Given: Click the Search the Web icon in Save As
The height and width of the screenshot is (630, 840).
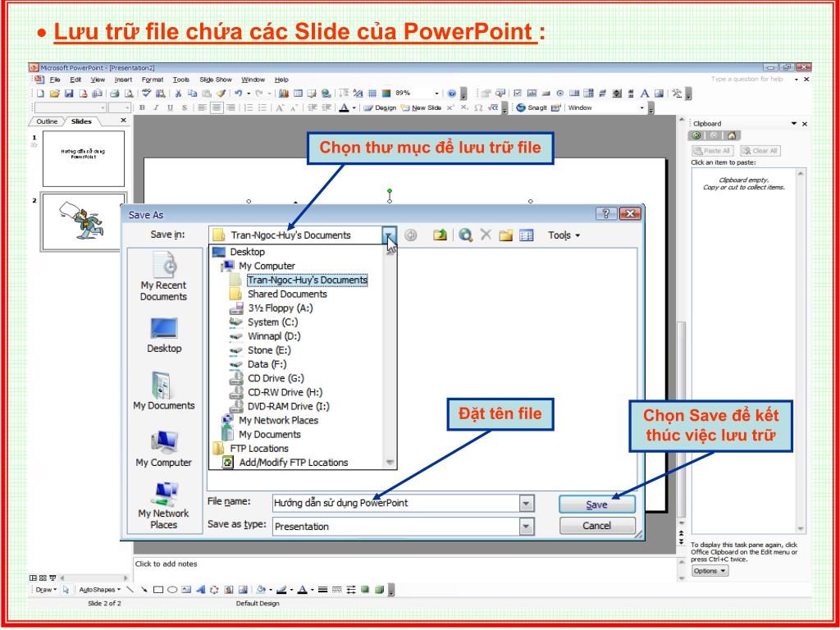Looking at the screenshot, I should (x=466, y=235).
